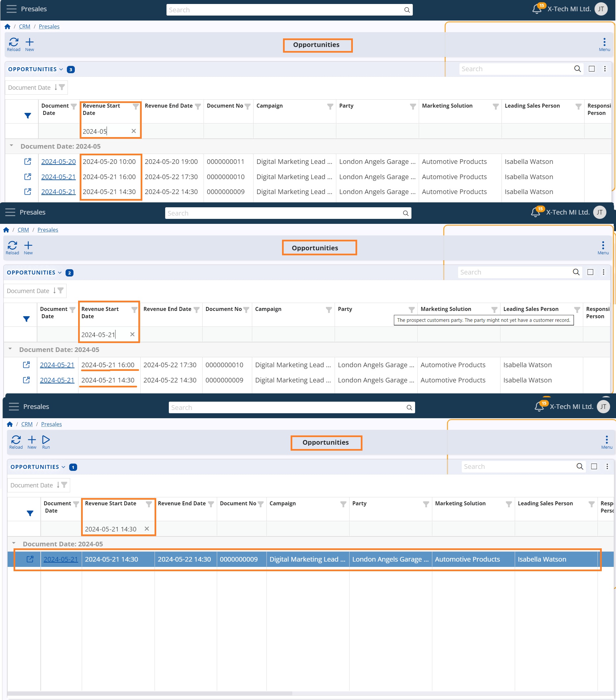
Task: Open three-dot options beside search in the 1-opportunity panel
Action: pos(607,467)
